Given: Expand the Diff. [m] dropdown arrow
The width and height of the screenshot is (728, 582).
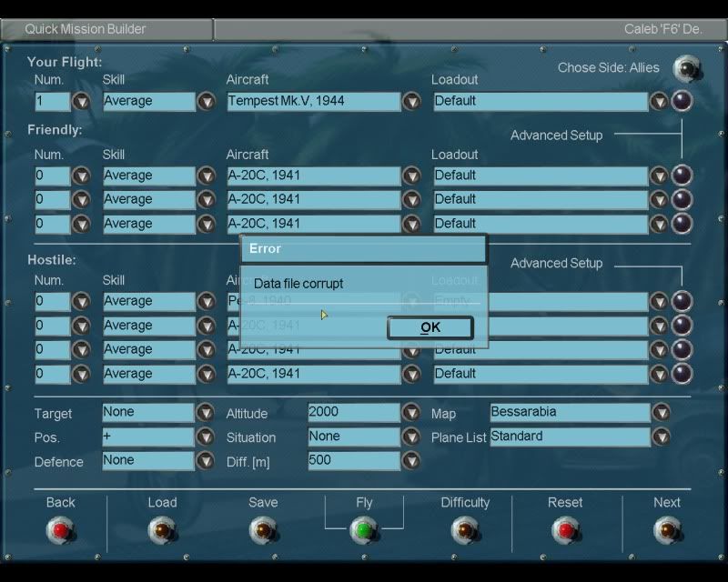Looking at the screenshot, I should coord(411,460).
